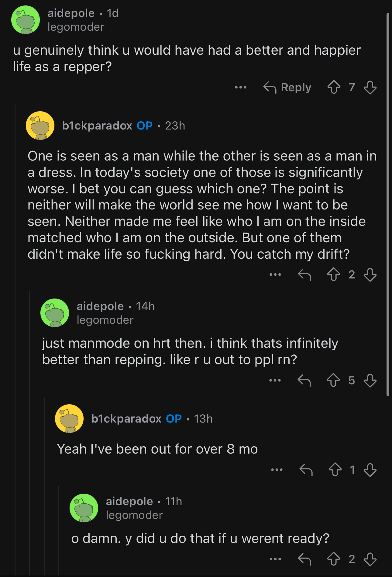
Task: Upvote aidepole's top comment about repper
Action: click(x=334, y=87)
